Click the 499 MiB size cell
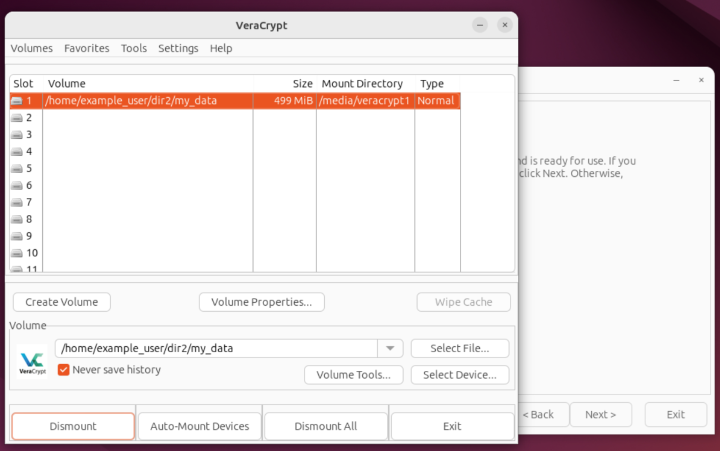Image resolution: width=720 pixels, height=451 pixels. click(285, 101)
